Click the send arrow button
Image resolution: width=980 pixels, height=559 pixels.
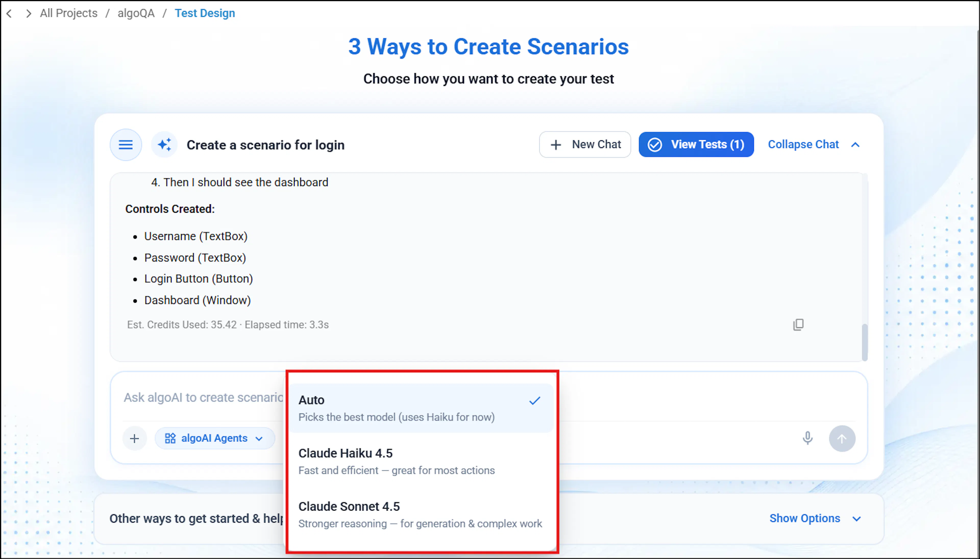[842, 438]
